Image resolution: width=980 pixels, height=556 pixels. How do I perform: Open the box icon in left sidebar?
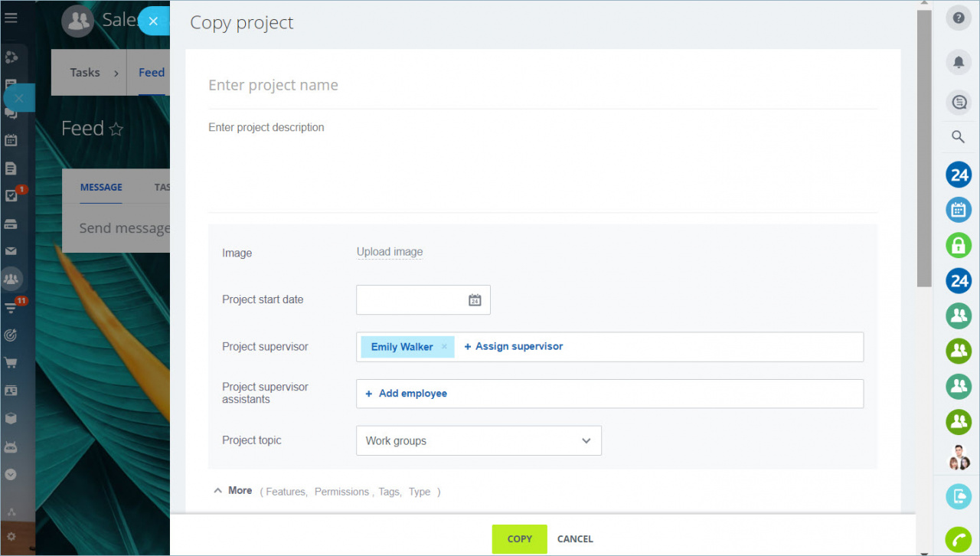11,418
